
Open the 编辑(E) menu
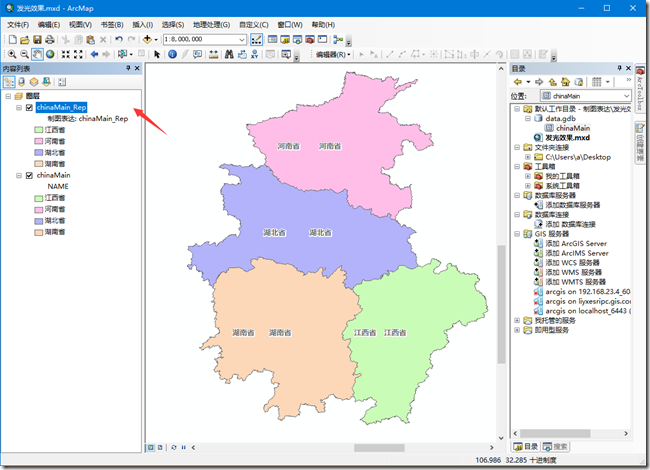coord(49,25)
